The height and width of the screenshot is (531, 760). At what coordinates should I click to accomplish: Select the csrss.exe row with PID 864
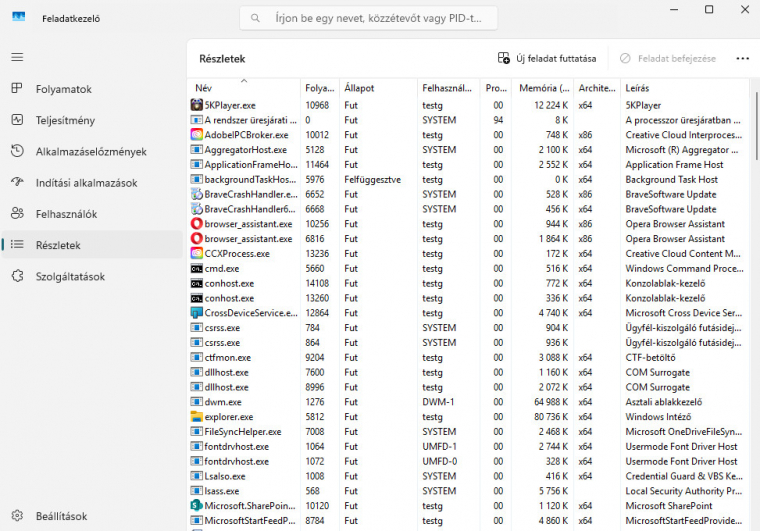tap(468, 343)
